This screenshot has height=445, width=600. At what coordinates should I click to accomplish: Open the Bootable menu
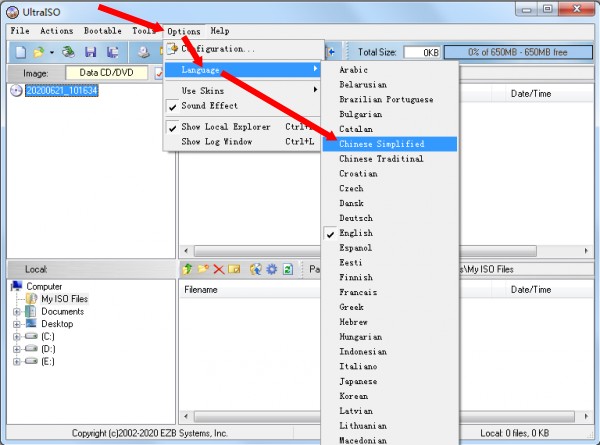pos(103,31)
